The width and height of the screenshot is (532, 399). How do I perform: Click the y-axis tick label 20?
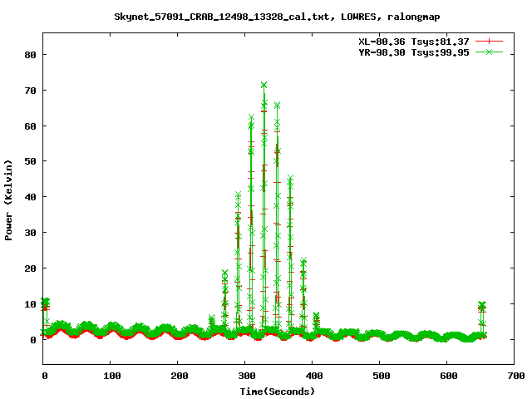31,268
